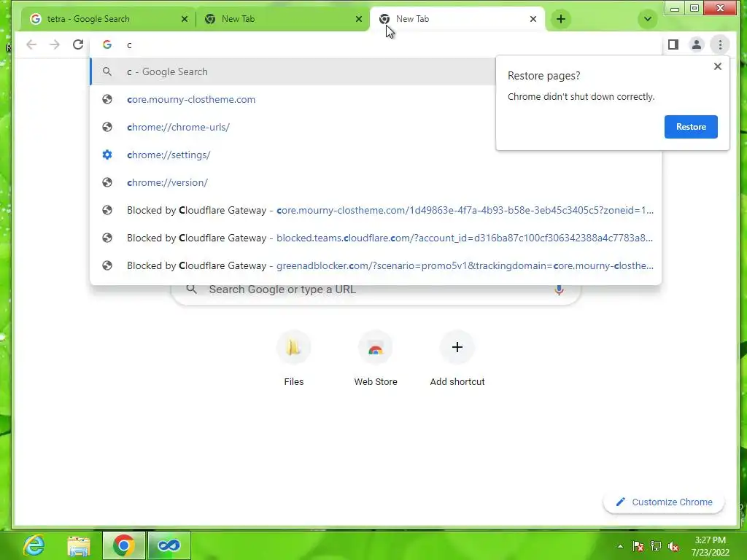Close the active New Tab

[x=533, y=19]
